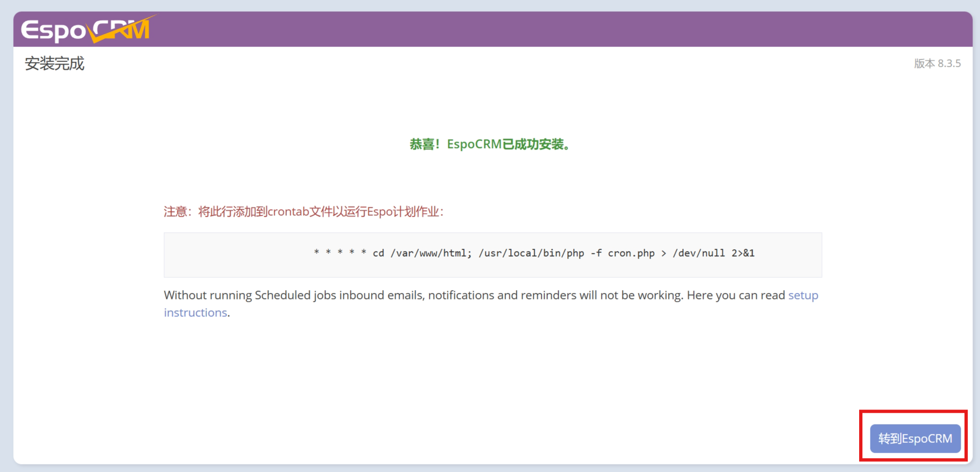The image size is (980, 472).
Task: Click cron.php in the command line
Action: (631, 253)
